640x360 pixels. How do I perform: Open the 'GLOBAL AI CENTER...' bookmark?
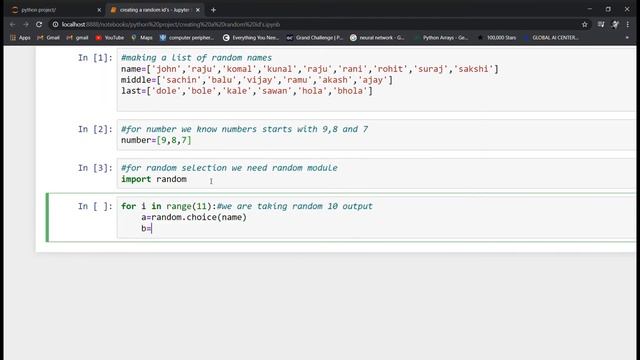(x=551, y=38)
